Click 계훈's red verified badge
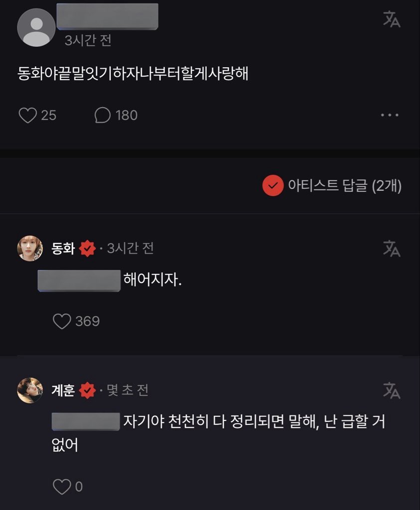This screenshot has width=420, height=510. (87, 390)
